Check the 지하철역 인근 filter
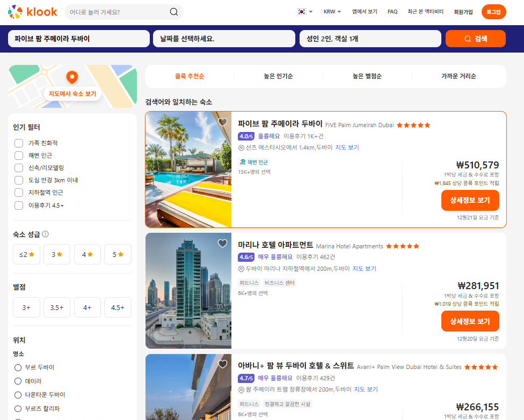 click(x=19, y=193)
